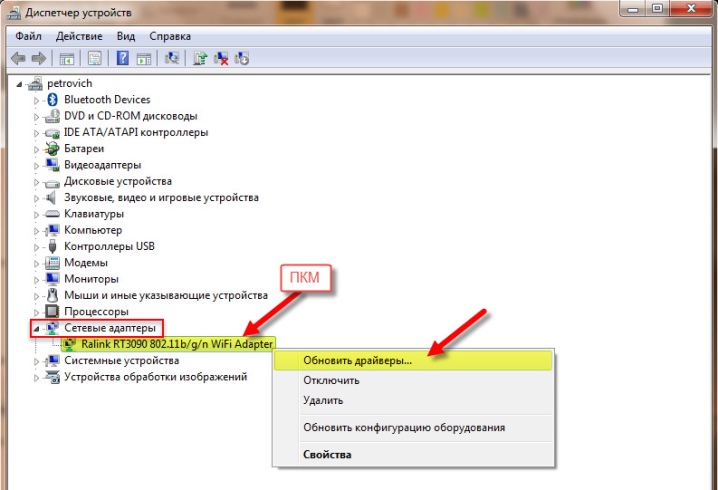718x490 pixels.
Task: Click the blue question-mark Help toolbar icon
Action: (123, 58)
